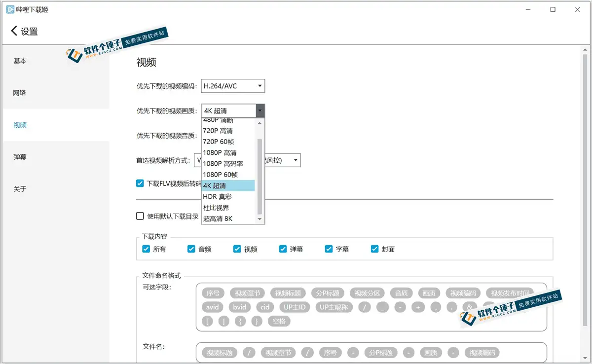Click the 视频标题 chip in the 文件名 box

(x=220, y=353)
